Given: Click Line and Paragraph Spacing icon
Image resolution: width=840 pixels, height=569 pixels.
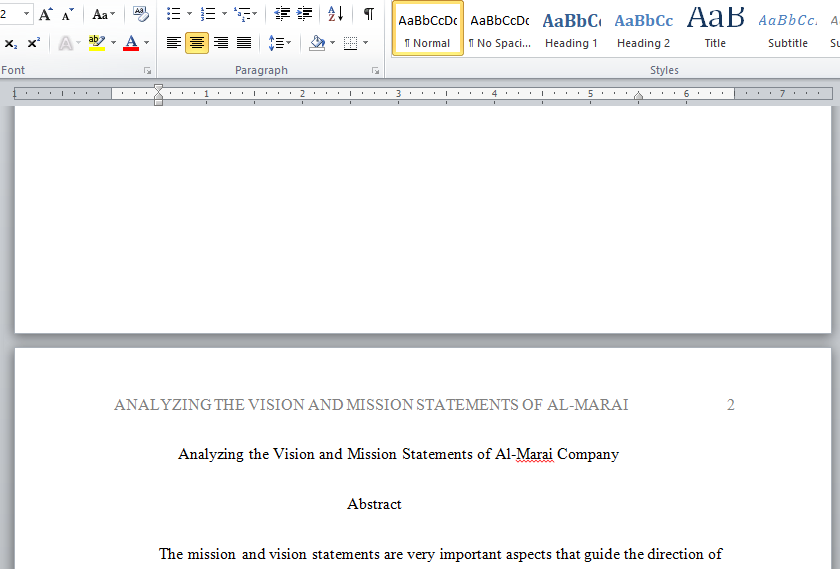Looking at the screenshot, I should click(x=276, y=43).
